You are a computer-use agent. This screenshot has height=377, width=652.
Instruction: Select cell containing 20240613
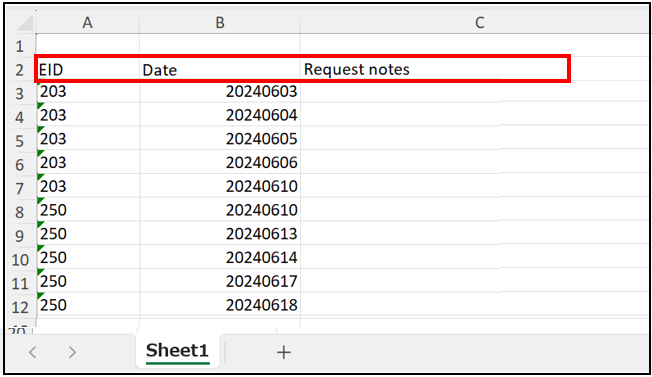(x=220, y=234)
